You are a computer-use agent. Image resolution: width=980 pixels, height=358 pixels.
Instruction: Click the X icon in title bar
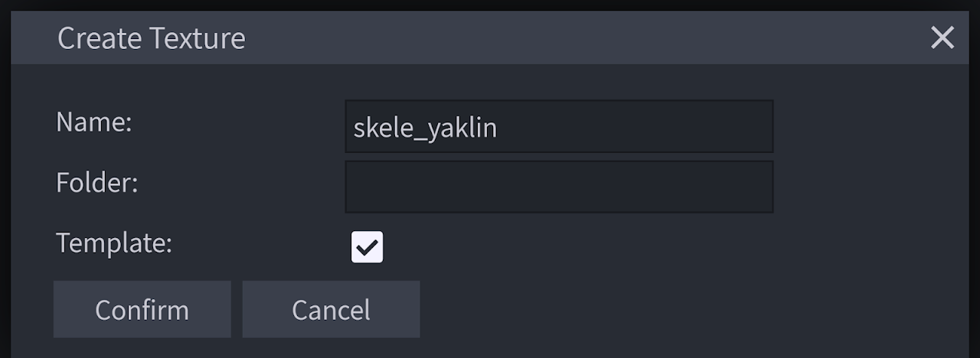pos(942,37)
